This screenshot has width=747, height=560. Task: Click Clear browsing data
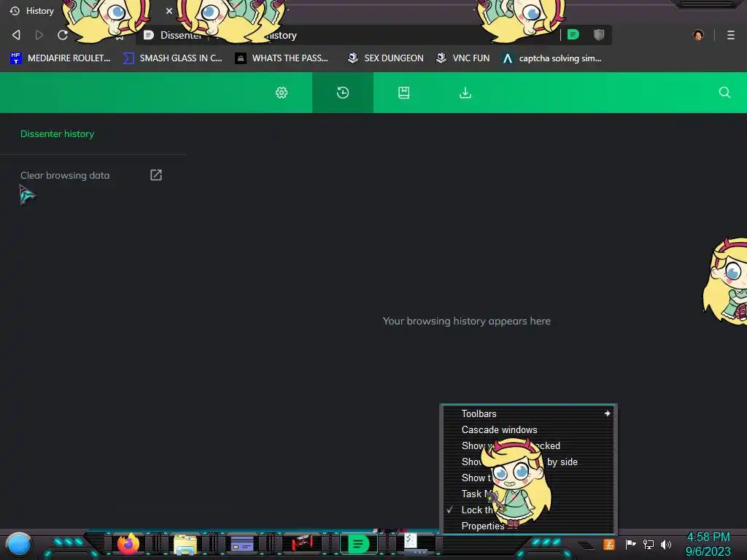65,175
